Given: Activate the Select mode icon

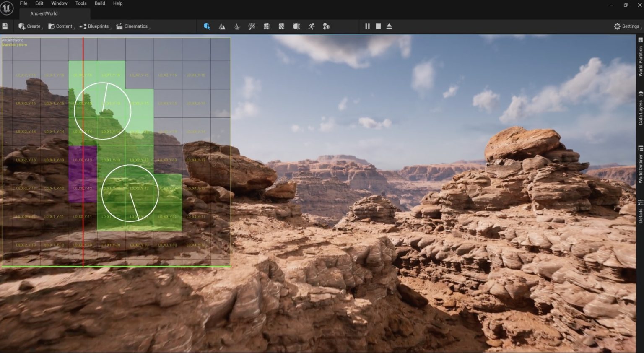Looking at the screenshot, I should (207, 26).
